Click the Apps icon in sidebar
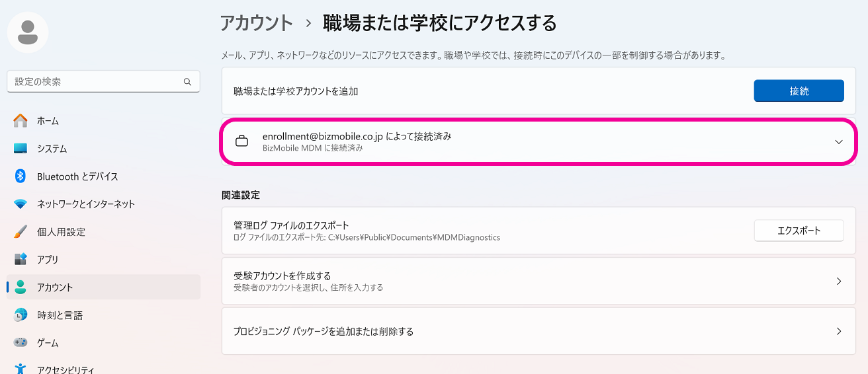The image size is (868, 374). coord(21,260)
